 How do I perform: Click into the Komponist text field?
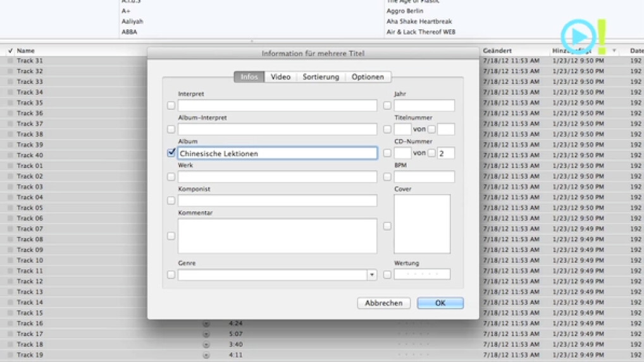click(x=277, y=201)
